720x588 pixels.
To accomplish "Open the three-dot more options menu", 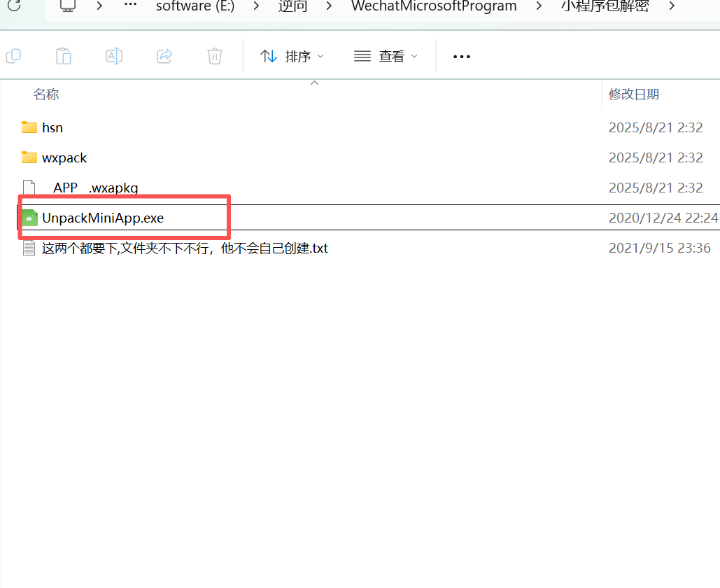I will coord(462,57).
